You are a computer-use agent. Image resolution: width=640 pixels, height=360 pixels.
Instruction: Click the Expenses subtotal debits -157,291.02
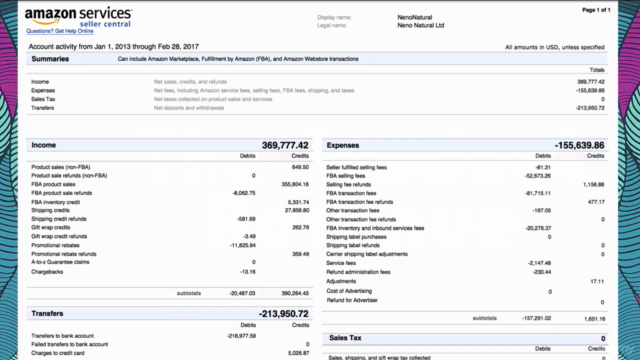pos(537,318)
